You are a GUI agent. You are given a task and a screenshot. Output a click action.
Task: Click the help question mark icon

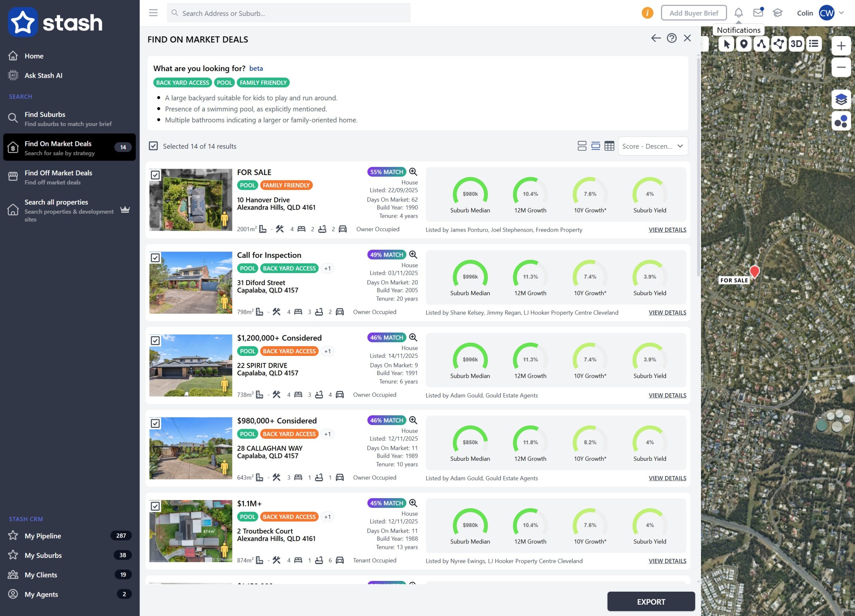[671, 38]
